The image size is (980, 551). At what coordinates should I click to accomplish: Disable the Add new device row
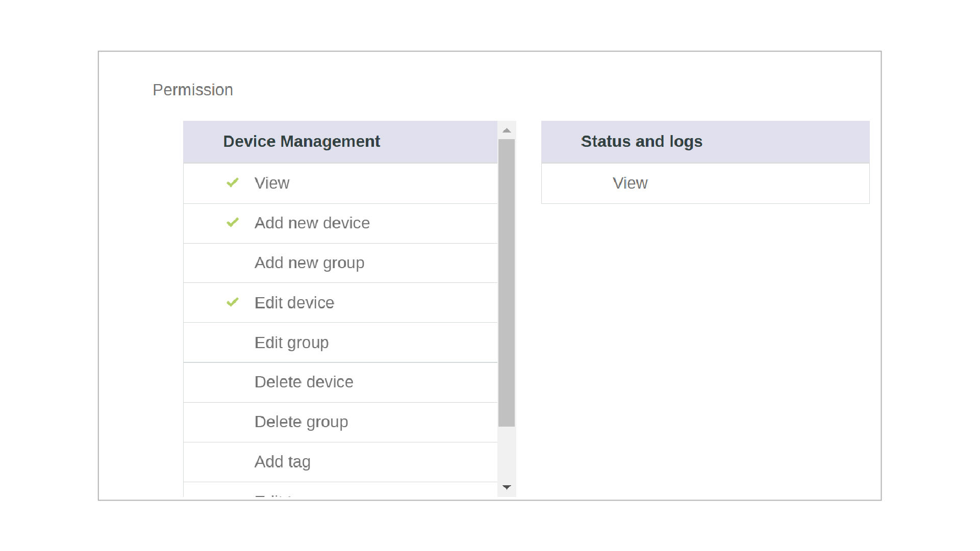(x=312, y=223)
